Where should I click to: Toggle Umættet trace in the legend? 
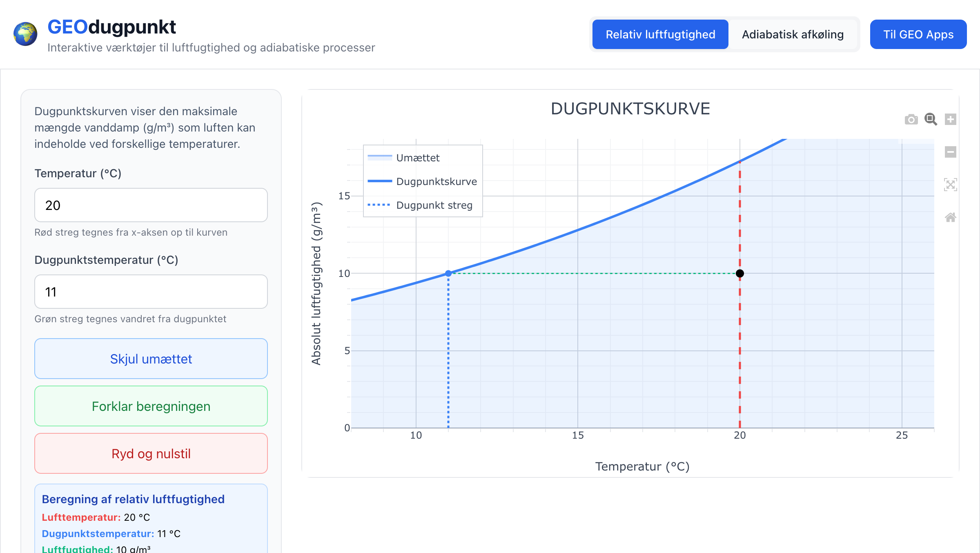(x=417, y=158)
